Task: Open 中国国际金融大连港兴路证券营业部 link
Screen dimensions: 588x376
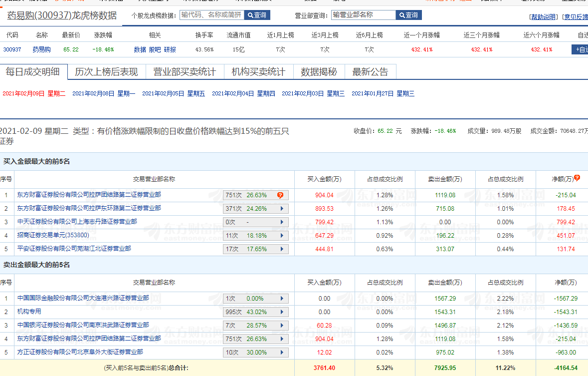Action: [x=83, y=298]
